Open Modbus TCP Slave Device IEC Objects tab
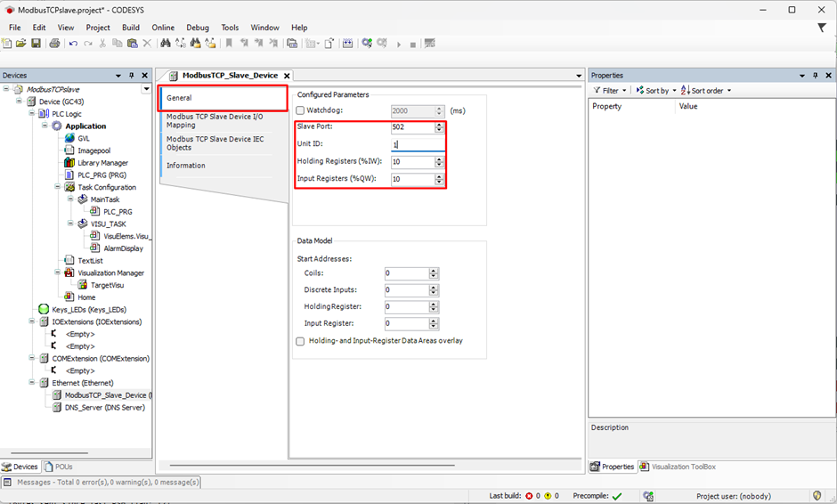 216,143
